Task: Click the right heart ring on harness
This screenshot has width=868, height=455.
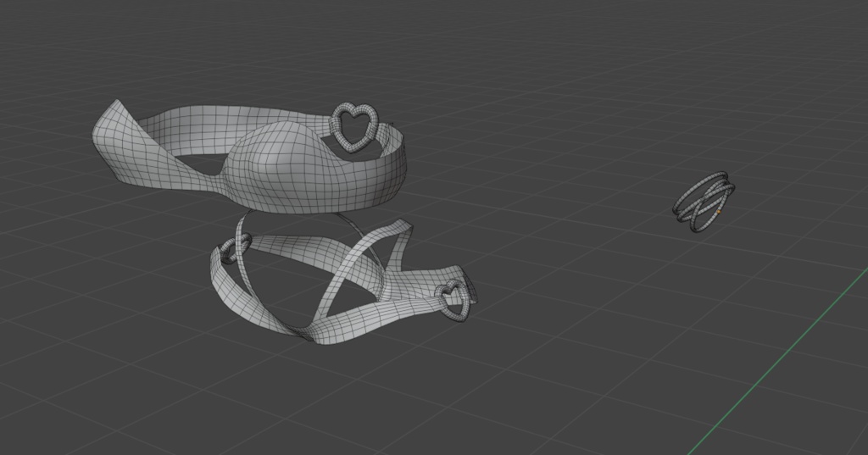Action: click(454, 301)
